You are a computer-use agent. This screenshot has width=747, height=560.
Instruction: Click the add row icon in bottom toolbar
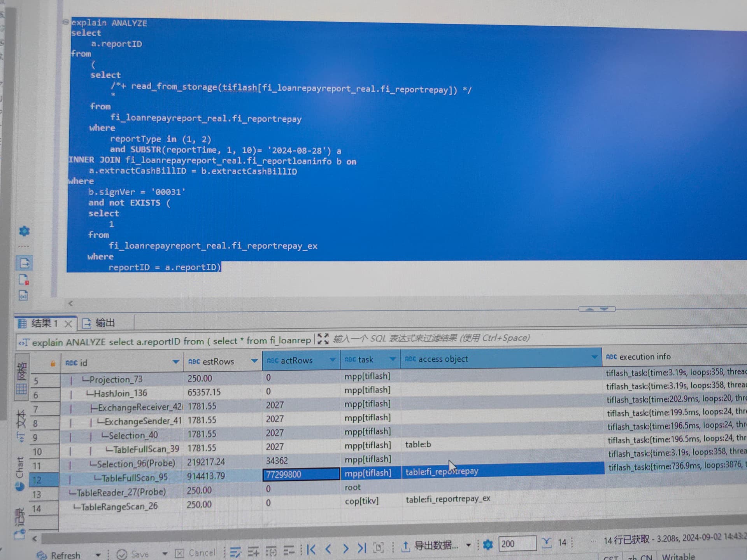(x=253, y=551)
